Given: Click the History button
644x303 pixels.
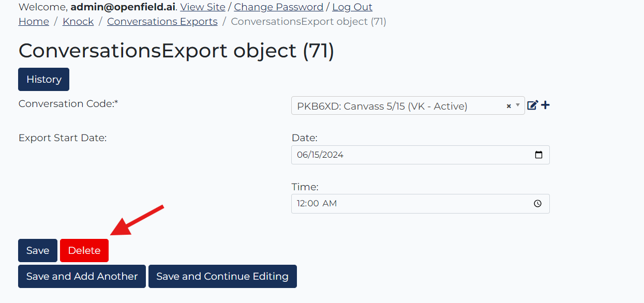Looking at the screenshot, I should [x=44, y=79].
